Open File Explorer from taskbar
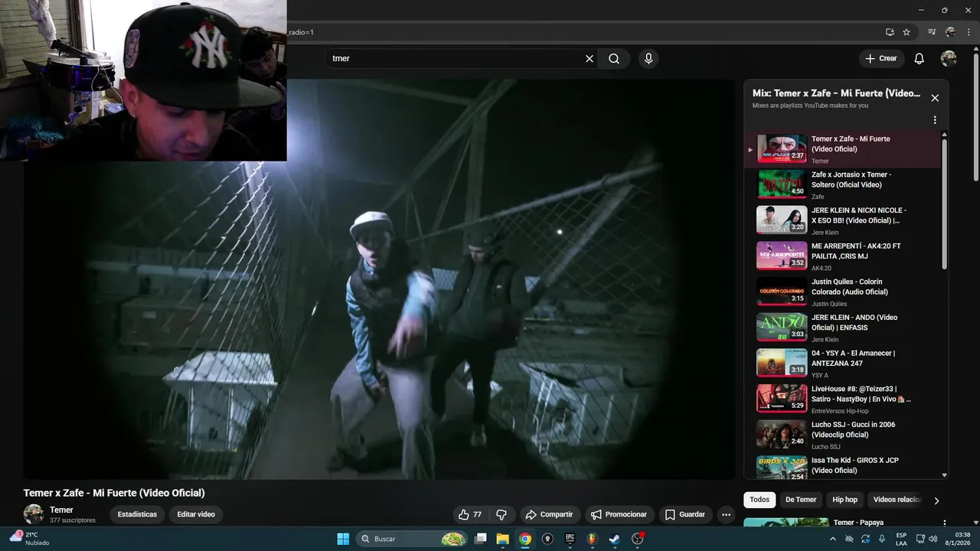The height and width of the screenshot is (551, 980). point(503,539)
